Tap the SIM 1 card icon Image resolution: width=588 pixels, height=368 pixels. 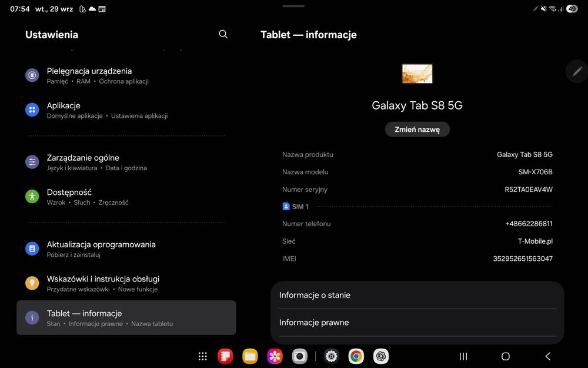(x=286, y=206)
